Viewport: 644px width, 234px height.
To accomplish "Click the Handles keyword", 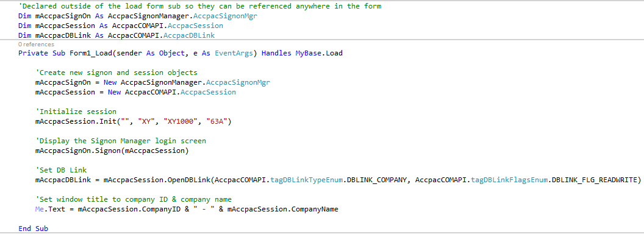I will click(276, 54).
